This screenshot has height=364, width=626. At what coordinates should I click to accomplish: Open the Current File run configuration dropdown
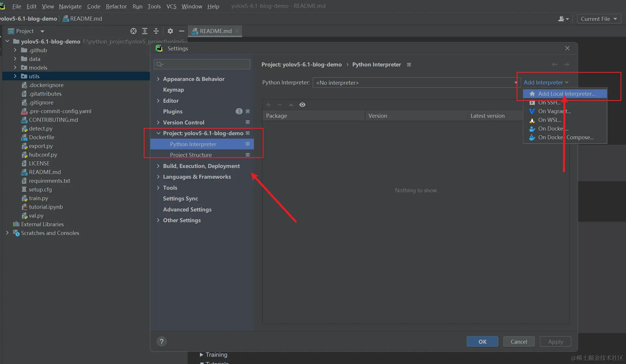coord(599,19)
